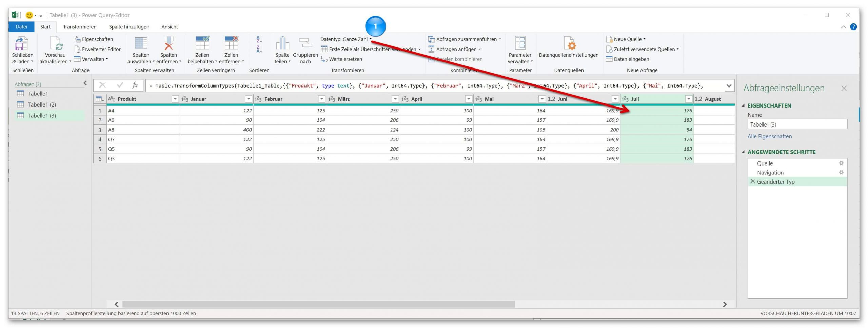Viewport: 868px width, 328px height.
Task: Click the 123 type icon of Januar column
Action: point(184,99)
